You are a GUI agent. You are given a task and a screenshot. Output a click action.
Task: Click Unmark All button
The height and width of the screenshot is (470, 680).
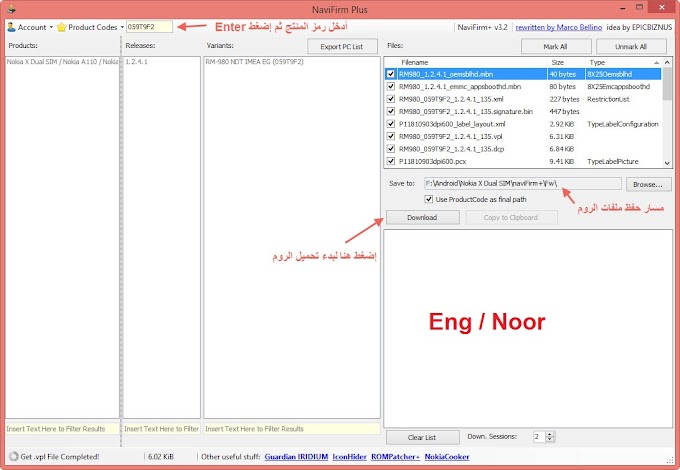pos(631,46)
